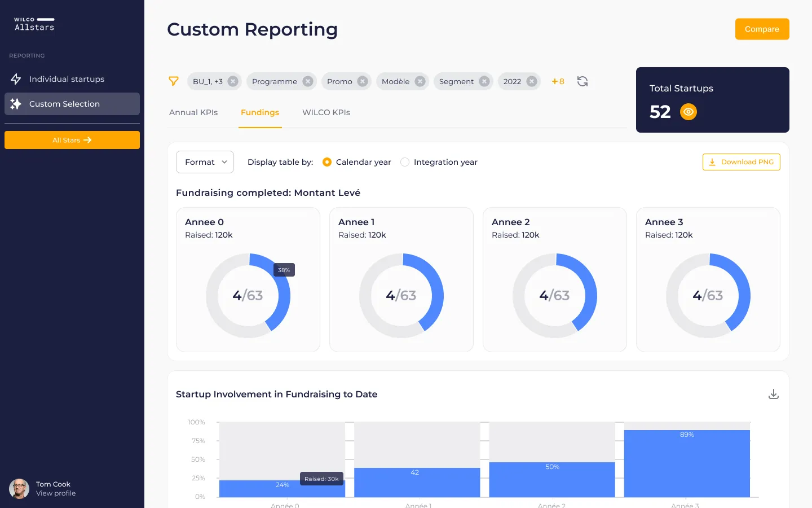Click the refresh filters icon
The width and height of the screenshot is (812, 508).
pos(582,81)
